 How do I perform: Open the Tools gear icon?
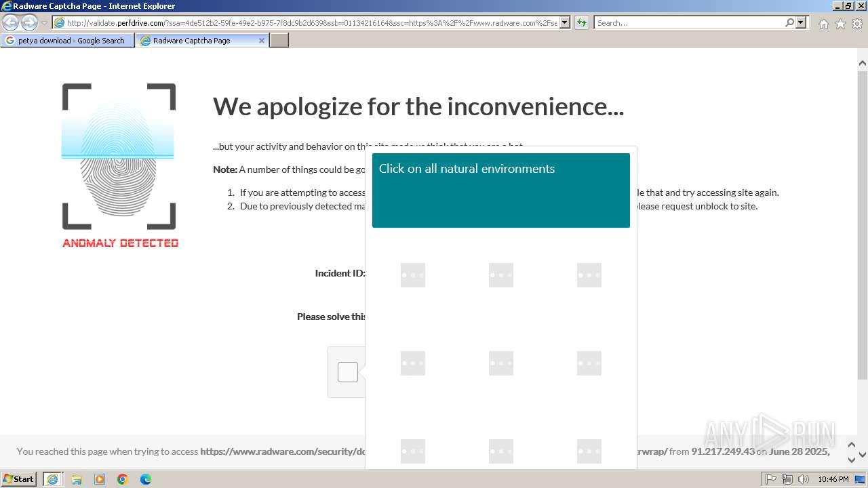857,24
